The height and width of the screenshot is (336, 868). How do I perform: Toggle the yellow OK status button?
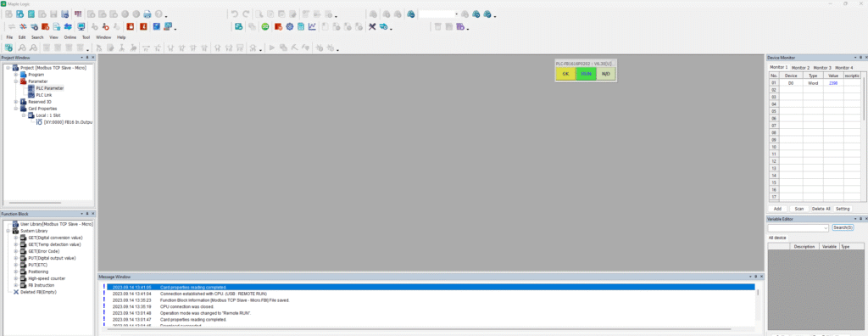[x=565, y=73]
